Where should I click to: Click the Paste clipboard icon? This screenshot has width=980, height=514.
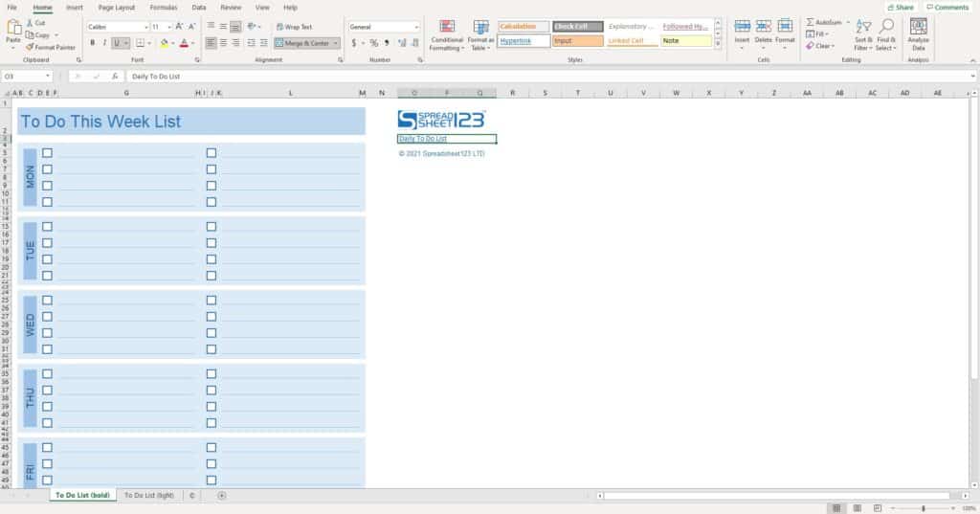click(12, 28)
